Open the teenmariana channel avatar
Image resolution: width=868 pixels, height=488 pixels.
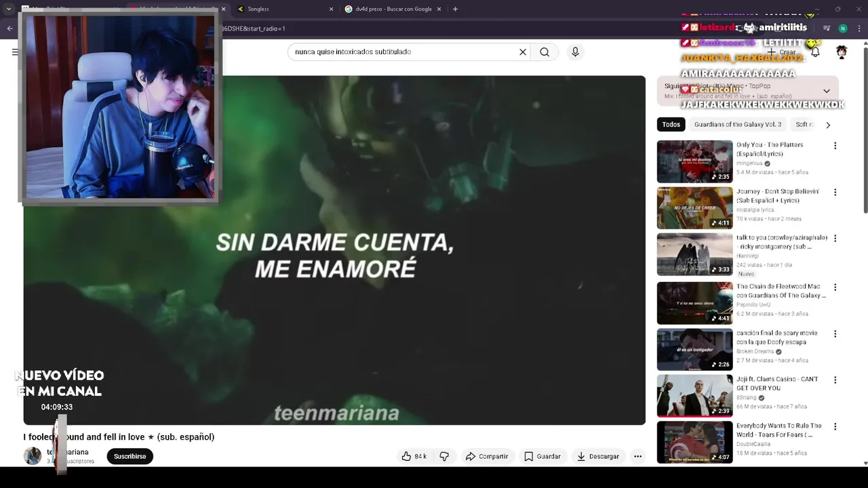pos(33,456)
